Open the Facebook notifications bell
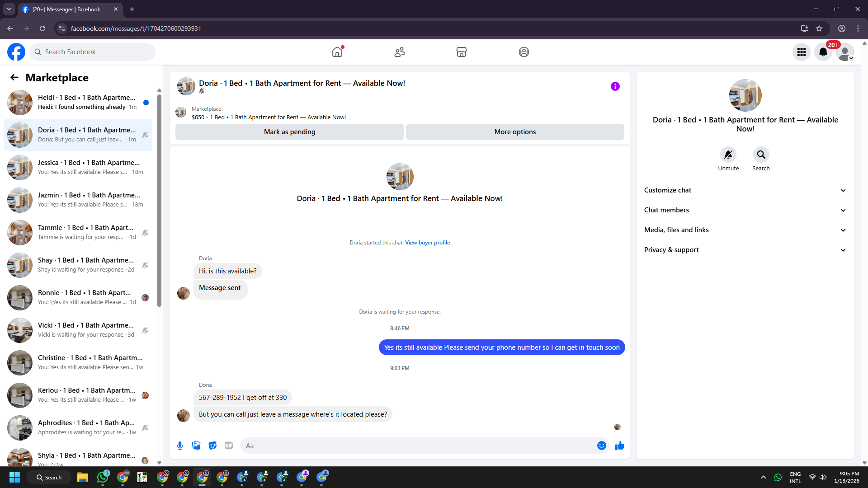 point(823,52)
